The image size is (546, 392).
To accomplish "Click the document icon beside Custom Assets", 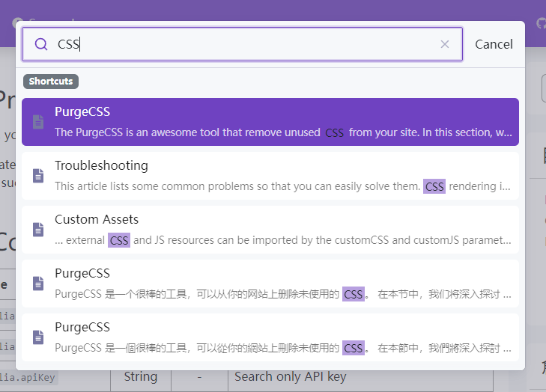I will coord(38,230).
